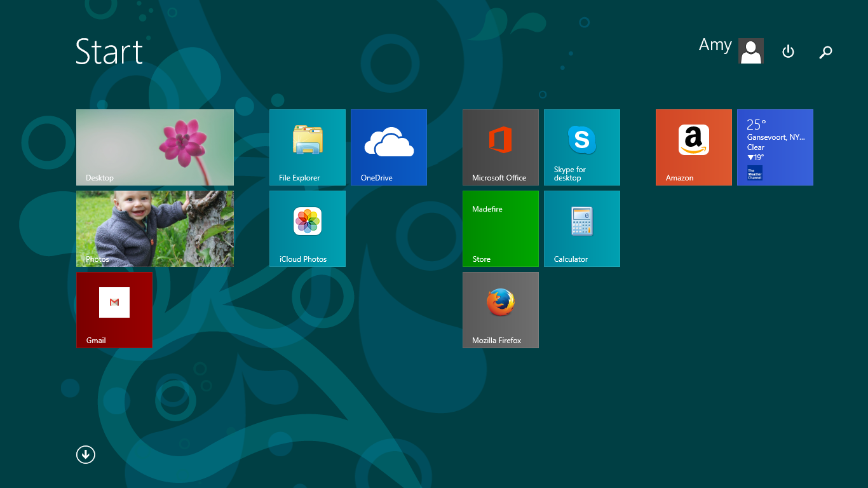
Task: Open the search magnifier icon
Action: point(825,52)
